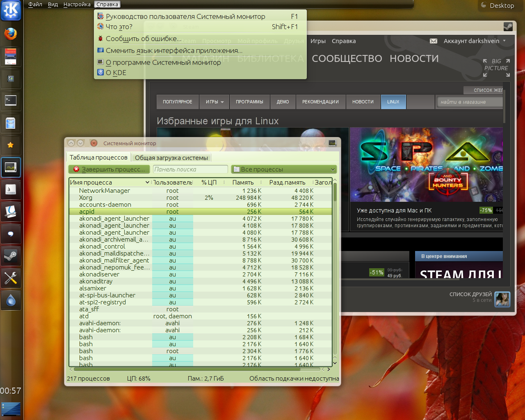This screenshot has width=525, height=420.
Task: Focus the найти в магазине search field
Action: coord(470,102)
